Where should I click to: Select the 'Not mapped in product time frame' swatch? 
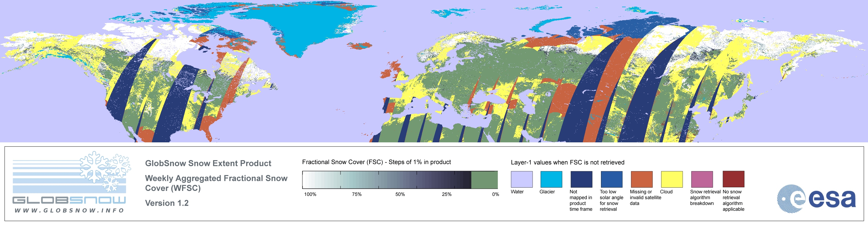[581, 179]
